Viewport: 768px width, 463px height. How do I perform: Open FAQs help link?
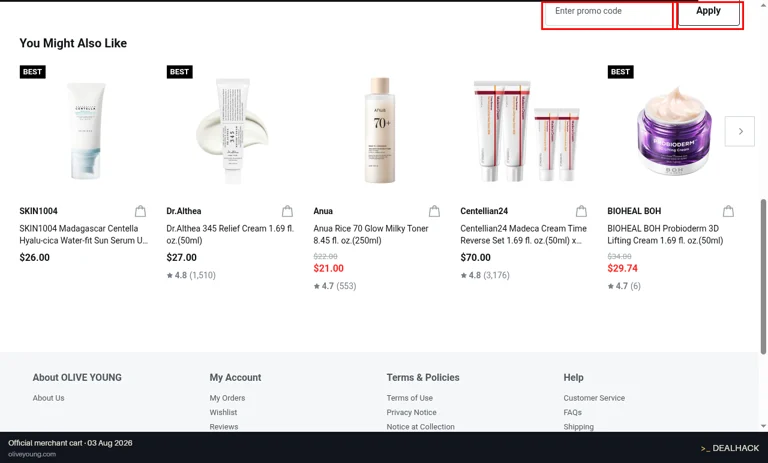click(573, 412)
